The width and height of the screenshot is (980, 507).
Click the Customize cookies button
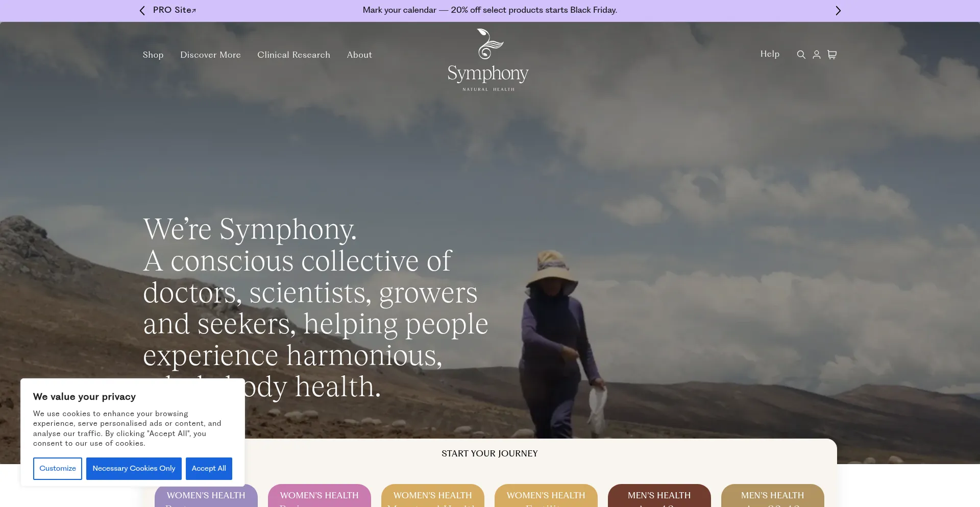point(58,469)
